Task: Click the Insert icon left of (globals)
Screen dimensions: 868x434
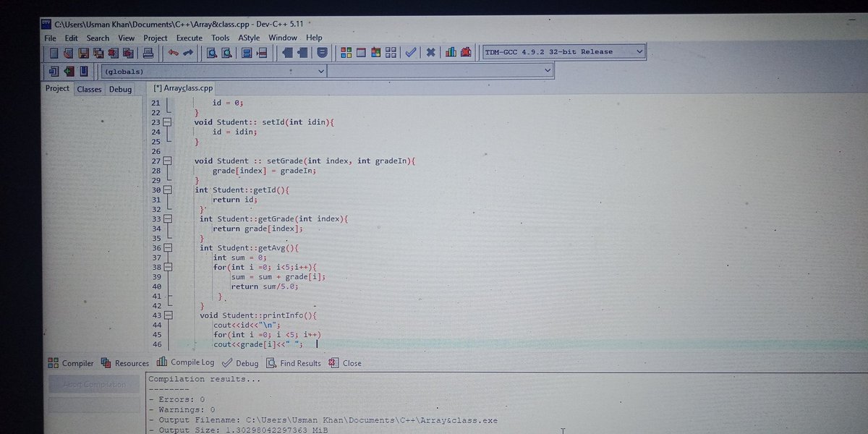Action: [54, 71]
